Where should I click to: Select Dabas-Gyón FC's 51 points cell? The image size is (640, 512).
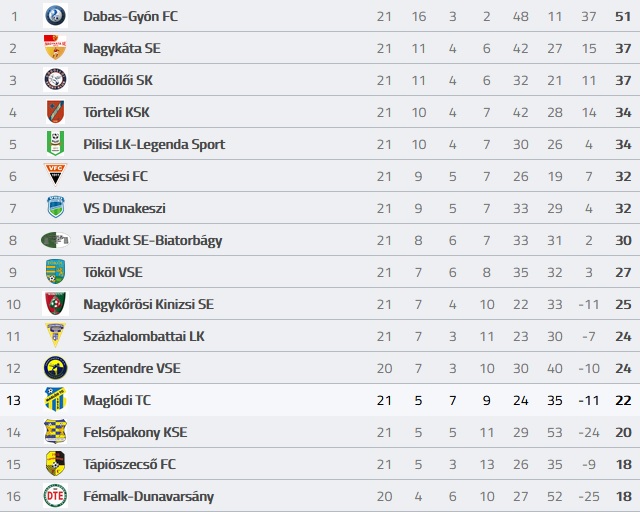click(623, 16)
